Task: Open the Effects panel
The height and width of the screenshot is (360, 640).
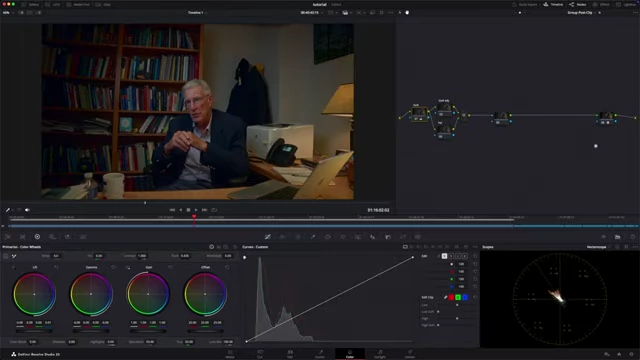Action: point(602,4)
